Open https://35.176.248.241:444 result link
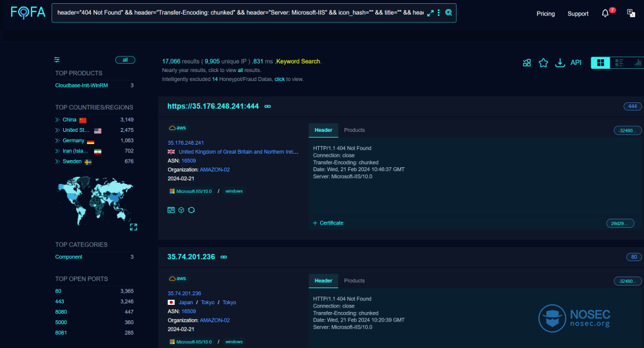The image size is (644, 348). pos(213,106)
